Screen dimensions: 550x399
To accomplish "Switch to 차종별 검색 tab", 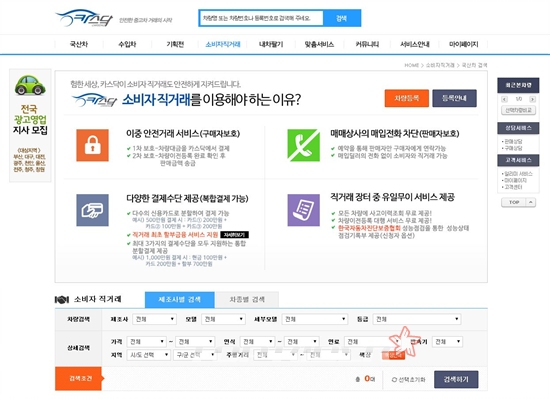I will point(247,299).
